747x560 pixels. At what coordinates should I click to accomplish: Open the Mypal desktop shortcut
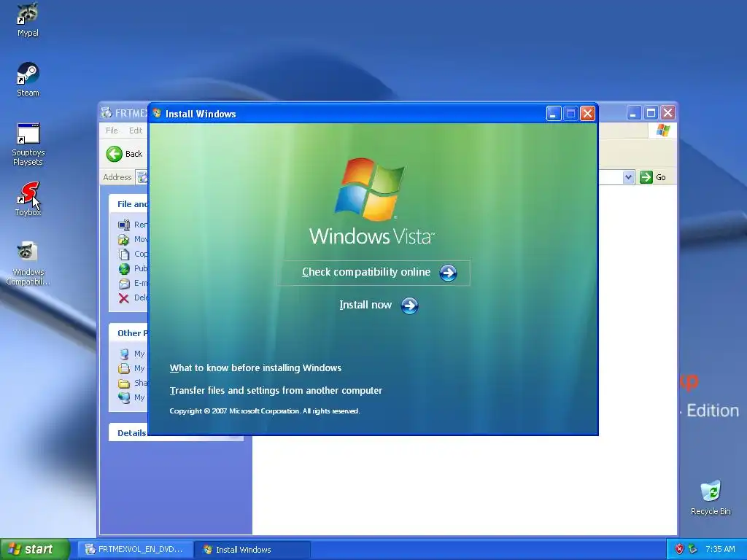point(28,20)
